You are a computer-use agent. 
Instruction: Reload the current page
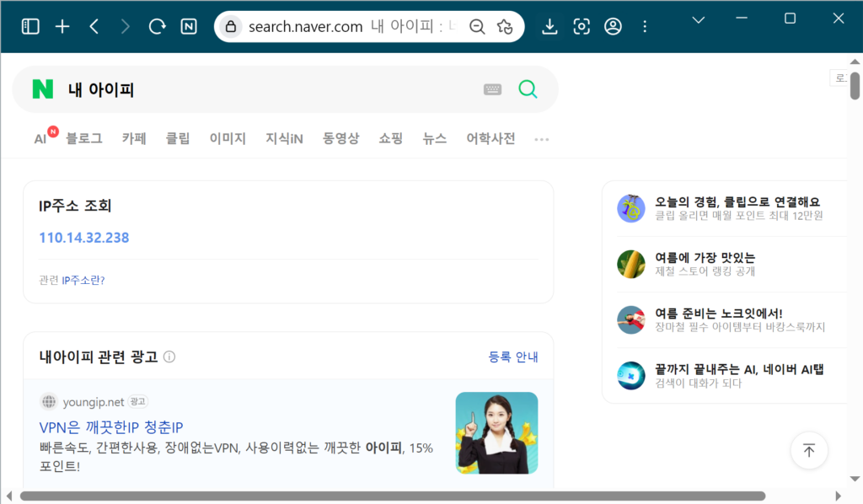tap(157, 26)
